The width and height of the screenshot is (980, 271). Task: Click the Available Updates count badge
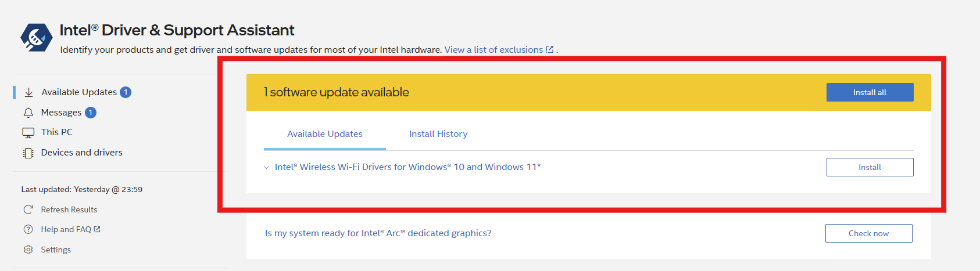(x=126, y=92)
